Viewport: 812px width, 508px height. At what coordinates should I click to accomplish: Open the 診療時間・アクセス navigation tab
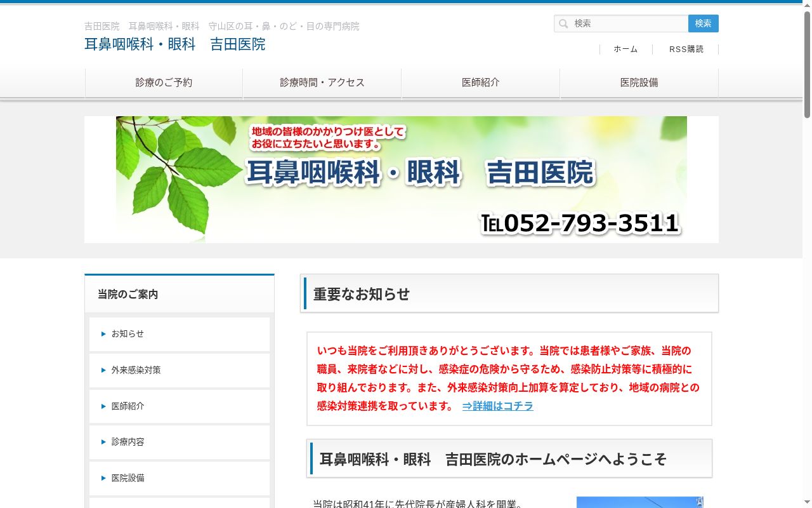(322, 83)
